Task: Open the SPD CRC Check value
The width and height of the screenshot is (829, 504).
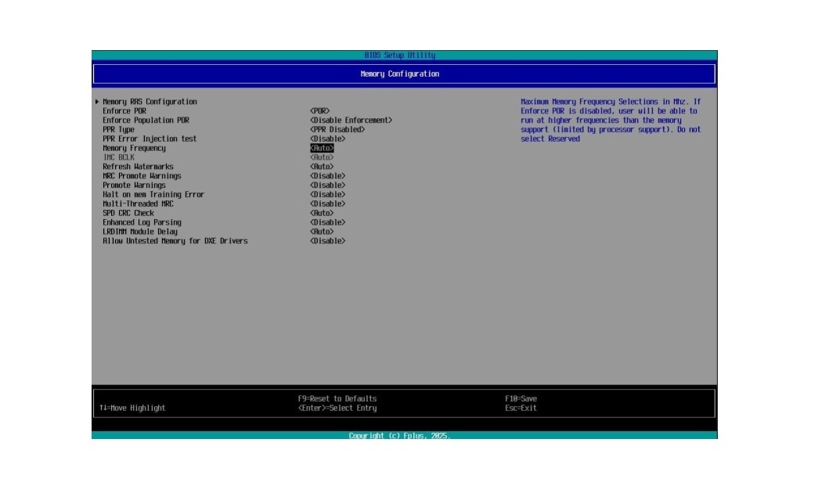Action: (x=322, y=213)
